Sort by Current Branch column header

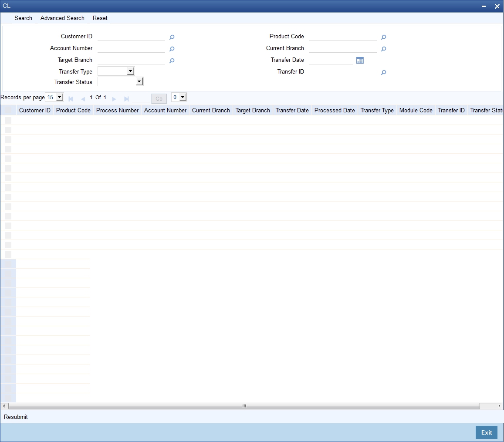[x=211, y=110]
